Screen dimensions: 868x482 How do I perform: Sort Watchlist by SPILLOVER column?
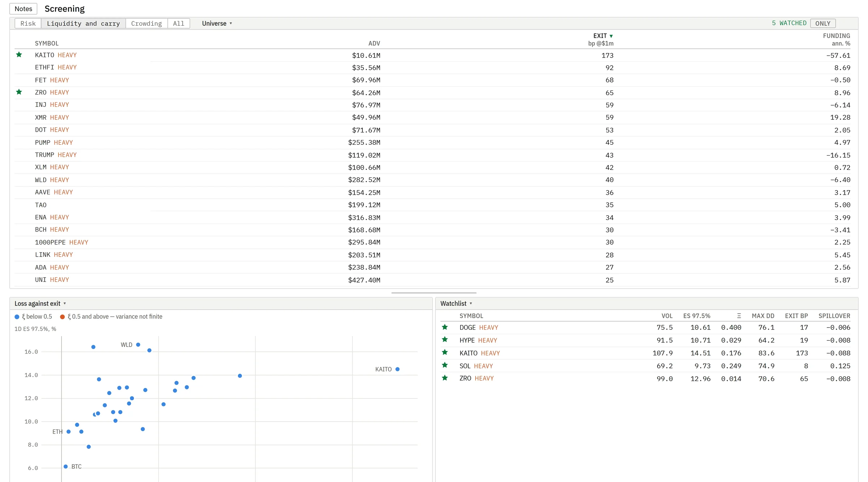click(x=834, y=316)
